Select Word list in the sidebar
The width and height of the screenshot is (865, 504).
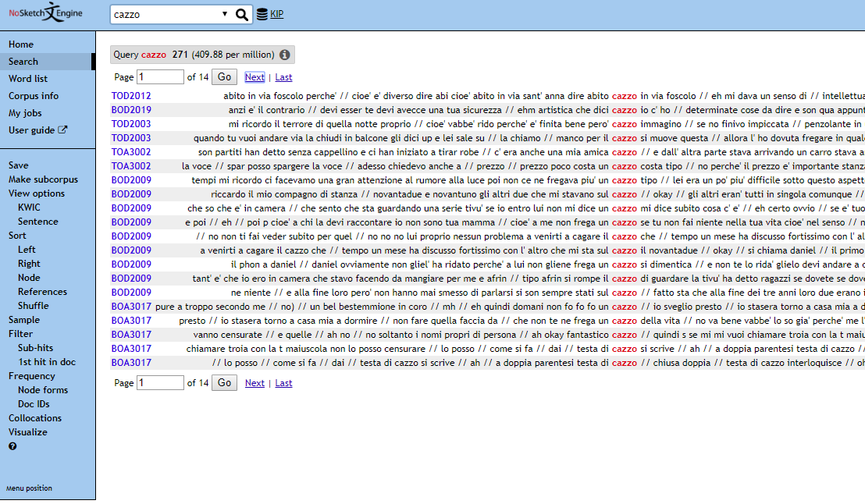tap(28, 79)
